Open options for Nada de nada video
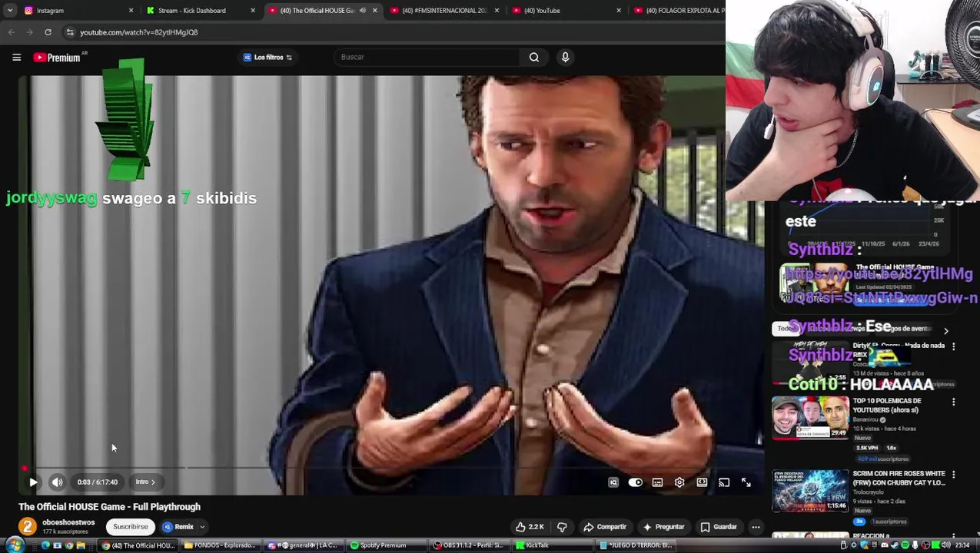This screenshot has width=980, height=553. click(x=954, y=346)
